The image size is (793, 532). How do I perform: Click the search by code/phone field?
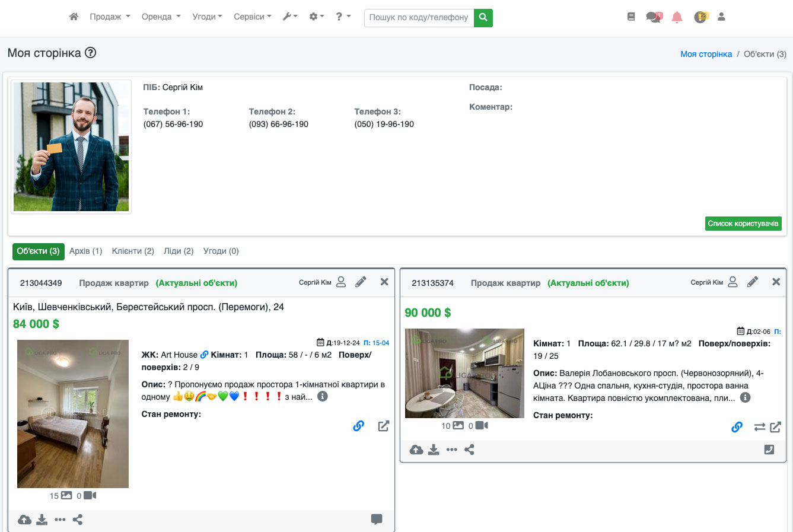pyautogui.click(x=419, y=18)
